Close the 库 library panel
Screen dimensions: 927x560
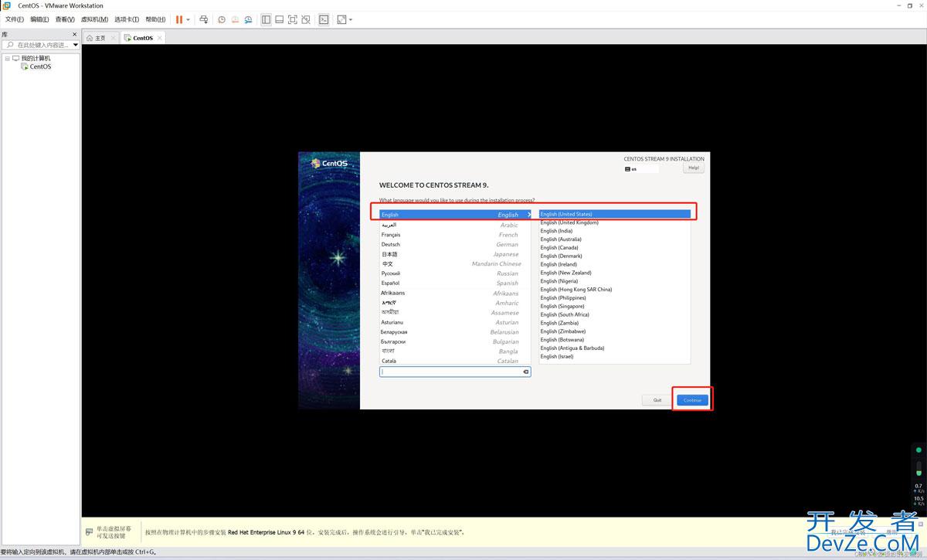tap(75, 35)
